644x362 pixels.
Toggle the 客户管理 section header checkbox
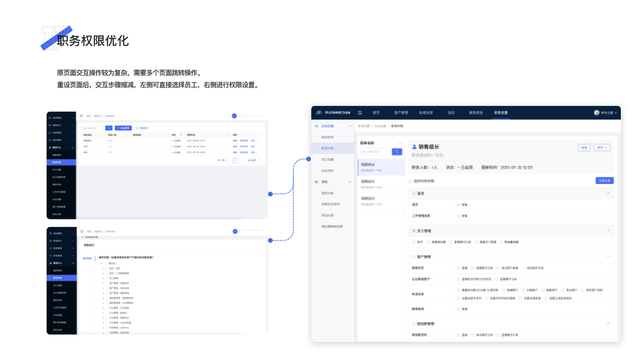click(413, 257)
